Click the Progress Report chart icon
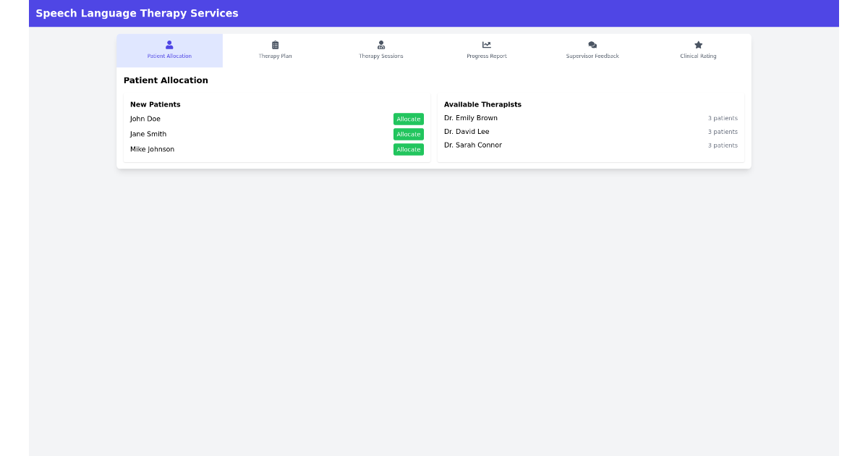Image resolution: width=868 pixels, height=456 pixels. tap(486, 45)
